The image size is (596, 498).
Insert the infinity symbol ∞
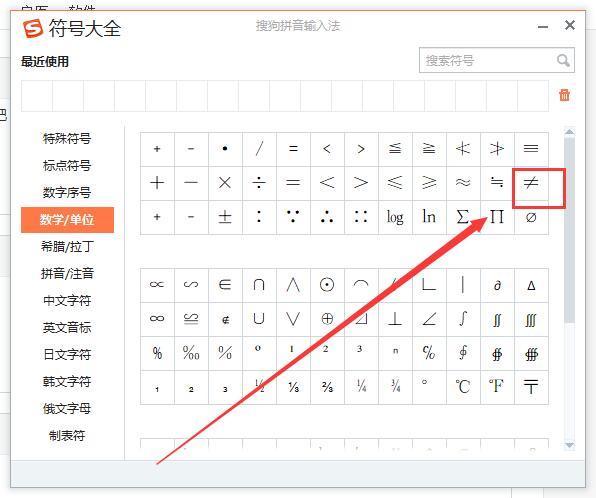pos(157,319)
